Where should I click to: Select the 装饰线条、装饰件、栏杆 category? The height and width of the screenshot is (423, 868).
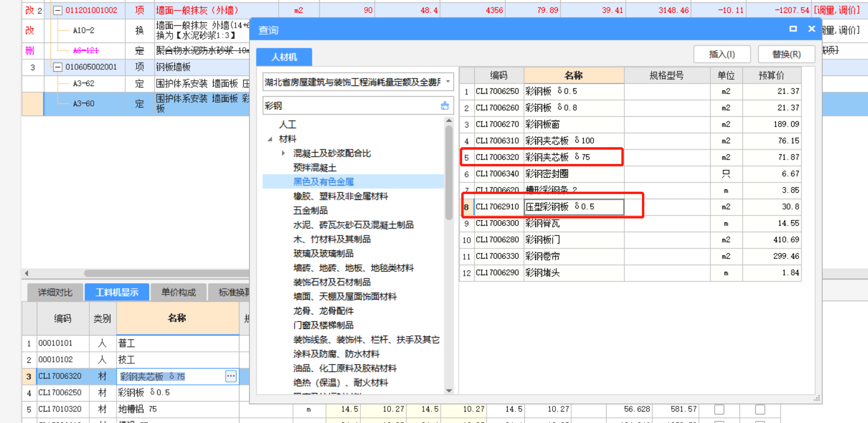coord(367,339)
